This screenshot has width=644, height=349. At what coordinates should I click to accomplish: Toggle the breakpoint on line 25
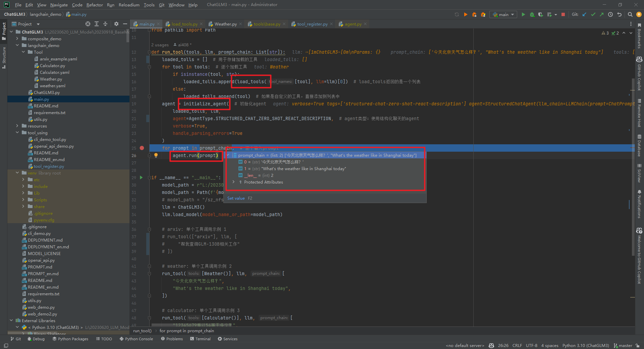pyautogui.click(x=142, y=148)
